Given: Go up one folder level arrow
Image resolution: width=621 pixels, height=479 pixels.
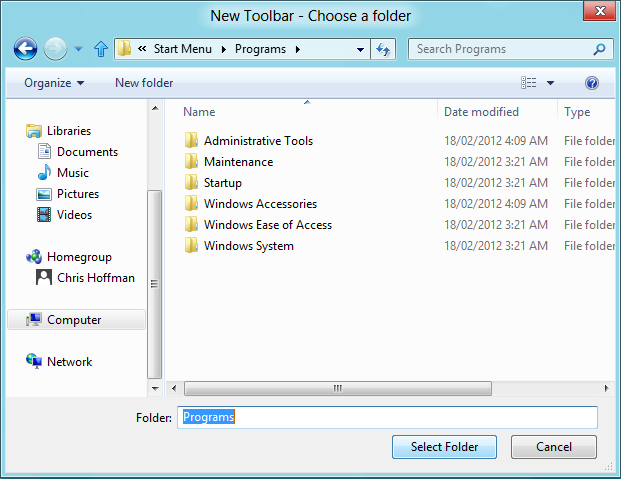Looking at the screenshot, I should point(101,49).
